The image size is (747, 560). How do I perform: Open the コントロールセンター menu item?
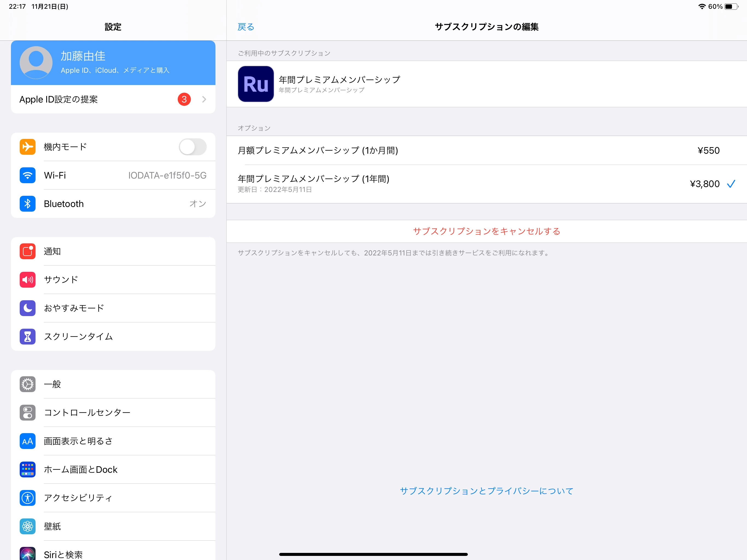[87, 412]
